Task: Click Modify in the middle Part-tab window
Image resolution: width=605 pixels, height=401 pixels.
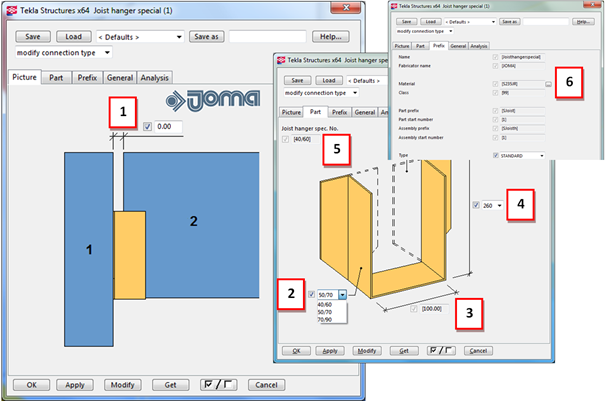Action: [x=367, y=350]
